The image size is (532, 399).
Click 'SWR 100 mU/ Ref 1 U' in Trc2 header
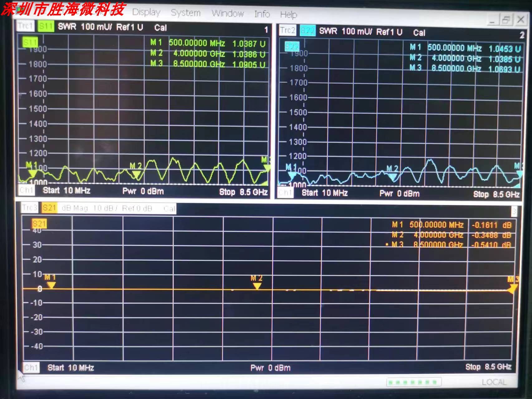pyautogui.click(x=361, y=31)
